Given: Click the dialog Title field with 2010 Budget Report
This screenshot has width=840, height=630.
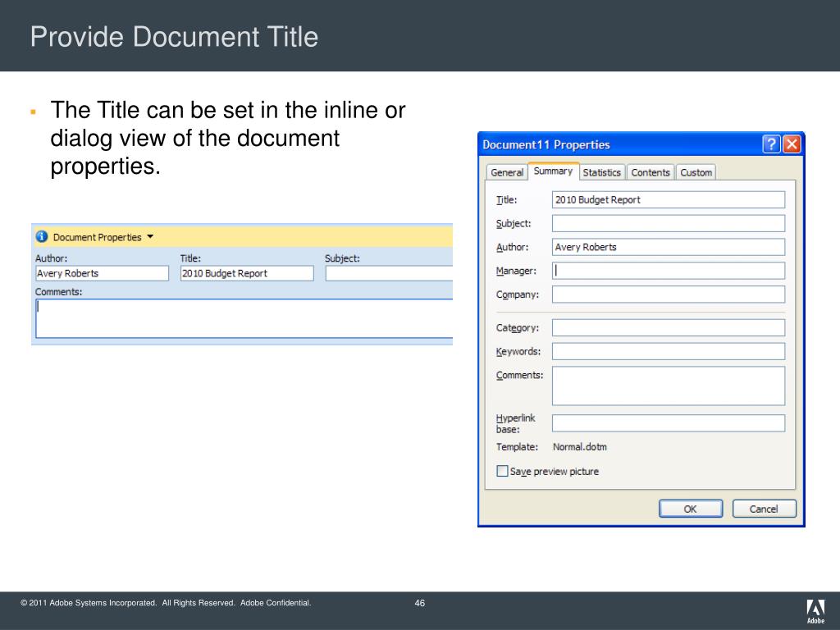Looking at the screenshot, I should point(669,200).
